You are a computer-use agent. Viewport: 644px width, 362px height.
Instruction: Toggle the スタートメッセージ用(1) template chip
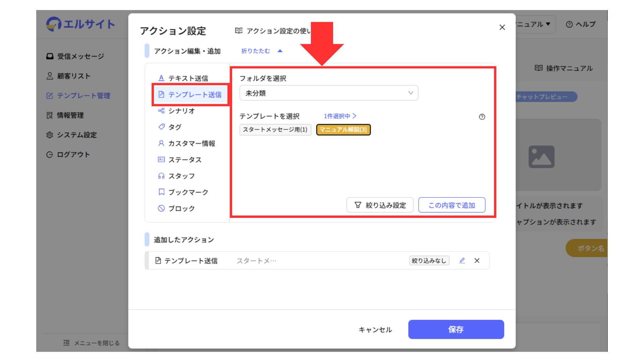(275, 129)
